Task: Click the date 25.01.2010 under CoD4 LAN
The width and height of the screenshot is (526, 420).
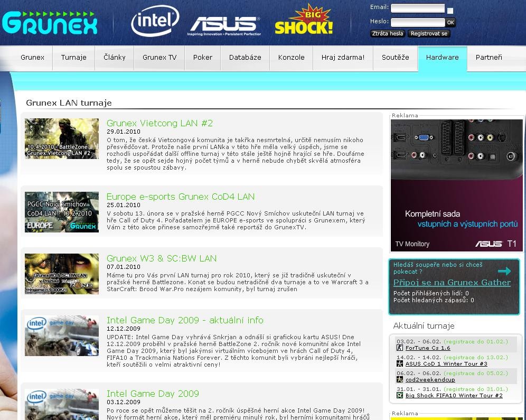Action: [x=124, y=205]
